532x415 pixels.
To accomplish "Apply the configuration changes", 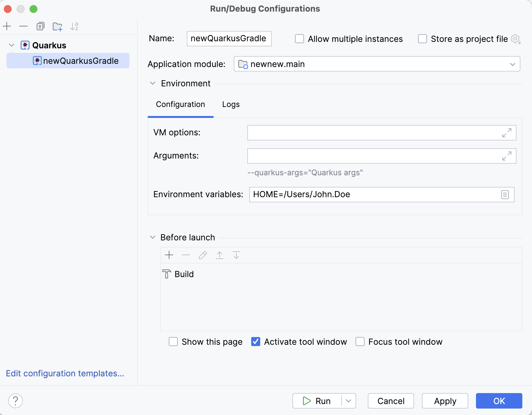I will point(445,401).
